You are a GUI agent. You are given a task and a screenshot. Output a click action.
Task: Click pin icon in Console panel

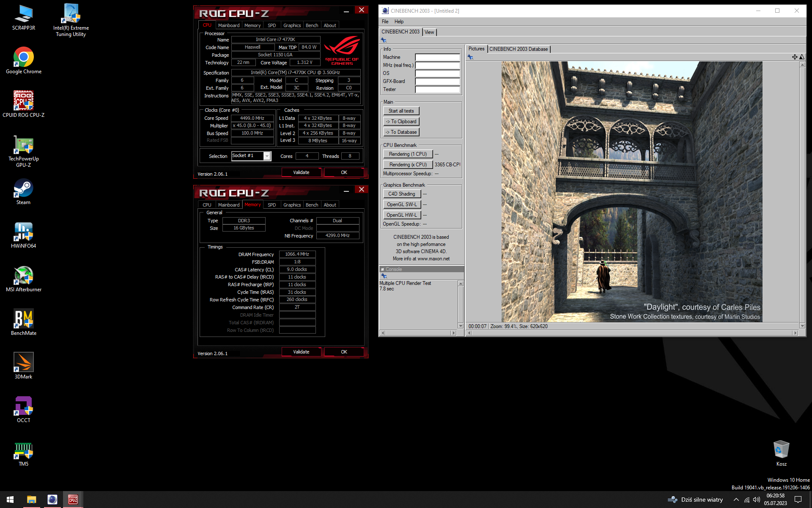384,276
